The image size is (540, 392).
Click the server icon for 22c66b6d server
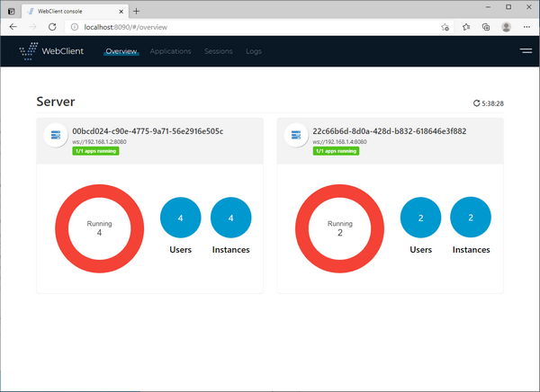(296, 136)
